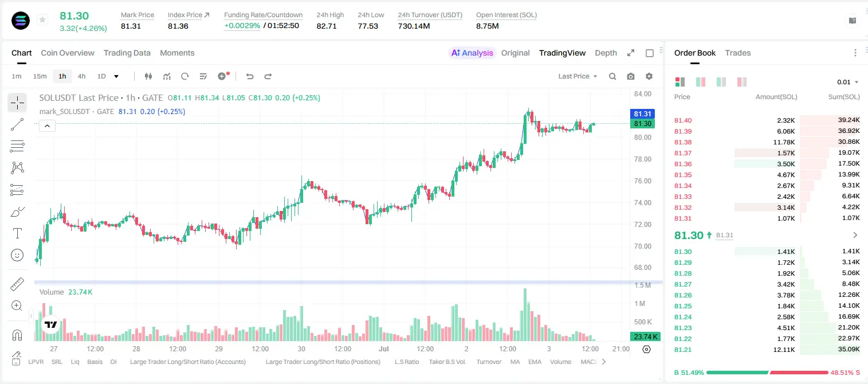Toggle the magnet snap mode

pos(17,335)
